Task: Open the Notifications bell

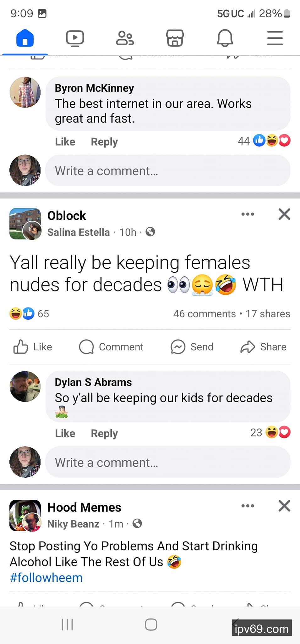Action: (x=225, y=38)
